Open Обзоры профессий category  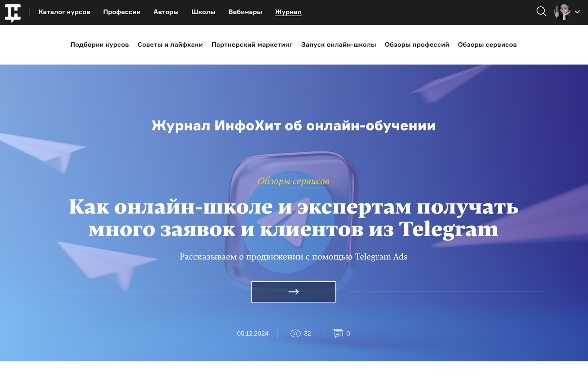tap(417, 44)
